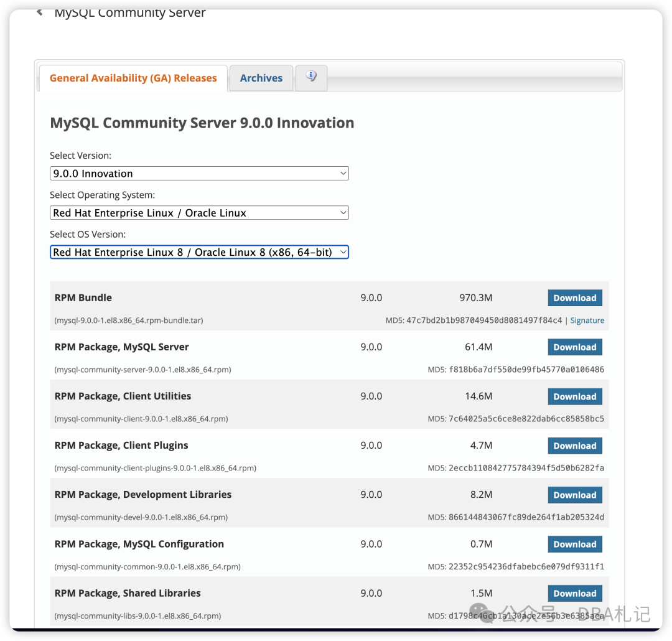Click filename mysql-community-libs-9.0.0-1.el8.x86_64.rpm
The image size is (672, 641).
pyautogui.click(x=138, y=615)
